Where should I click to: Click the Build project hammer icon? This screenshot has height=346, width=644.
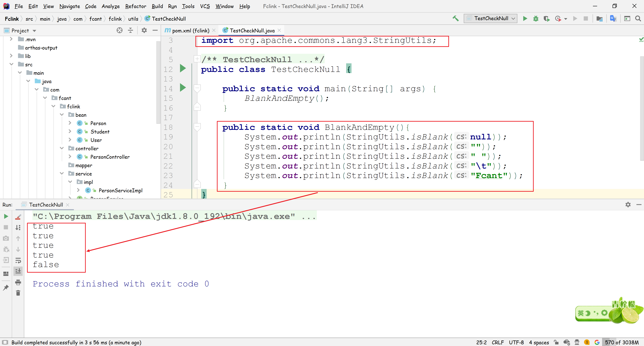[455, 18]
